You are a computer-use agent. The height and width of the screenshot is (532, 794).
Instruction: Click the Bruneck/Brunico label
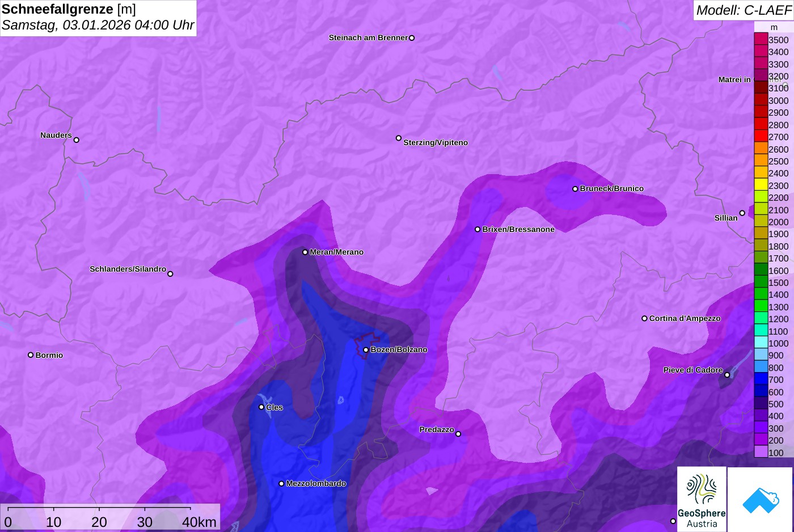(x=611, y=188)
